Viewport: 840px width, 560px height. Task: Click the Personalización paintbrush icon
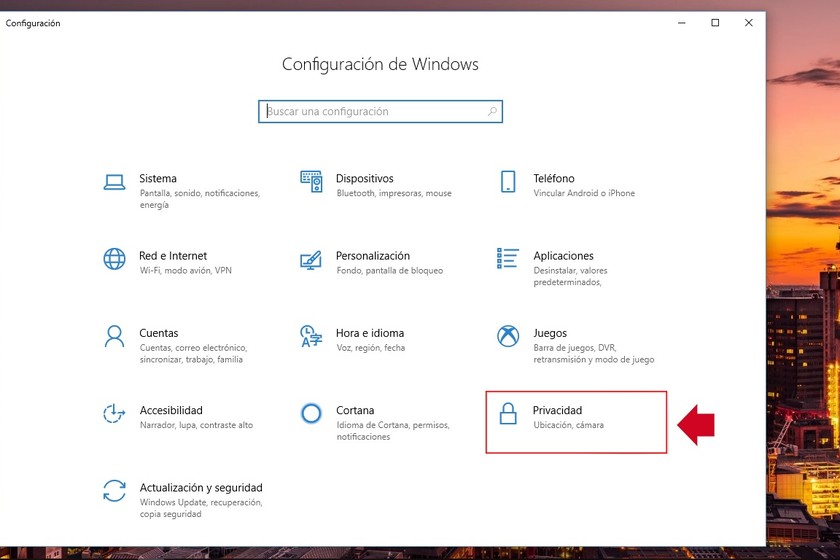click(x=311, y=260)
